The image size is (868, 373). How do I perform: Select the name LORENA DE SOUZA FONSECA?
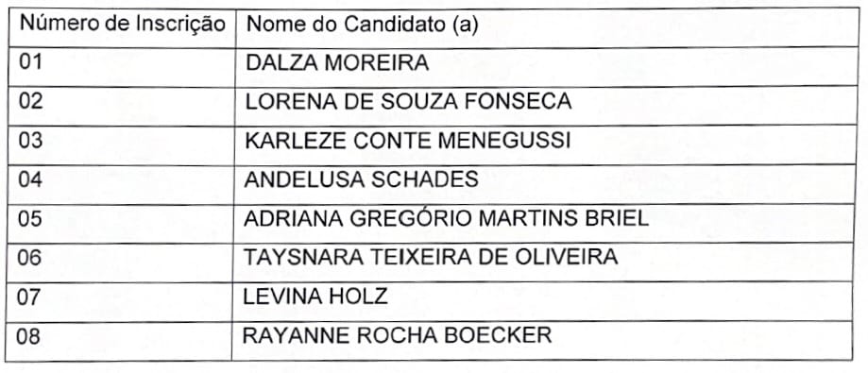pyautogui.click(x=409, y=102)
